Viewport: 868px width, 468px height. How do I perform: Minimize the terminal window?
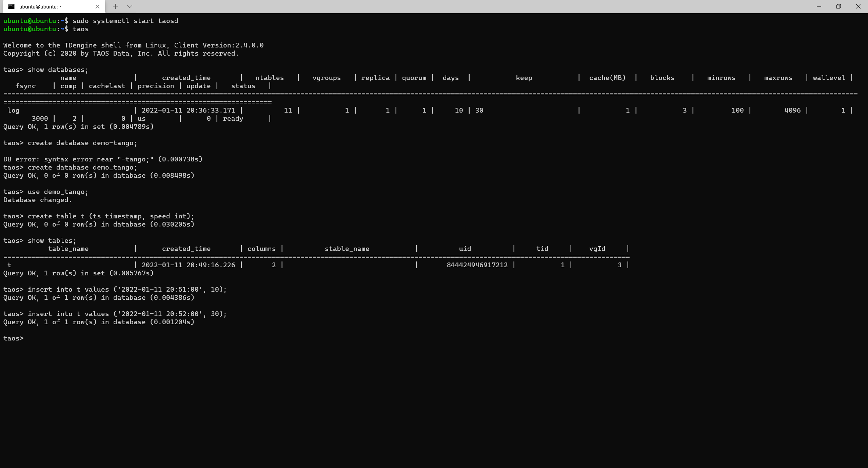(819, 6)
